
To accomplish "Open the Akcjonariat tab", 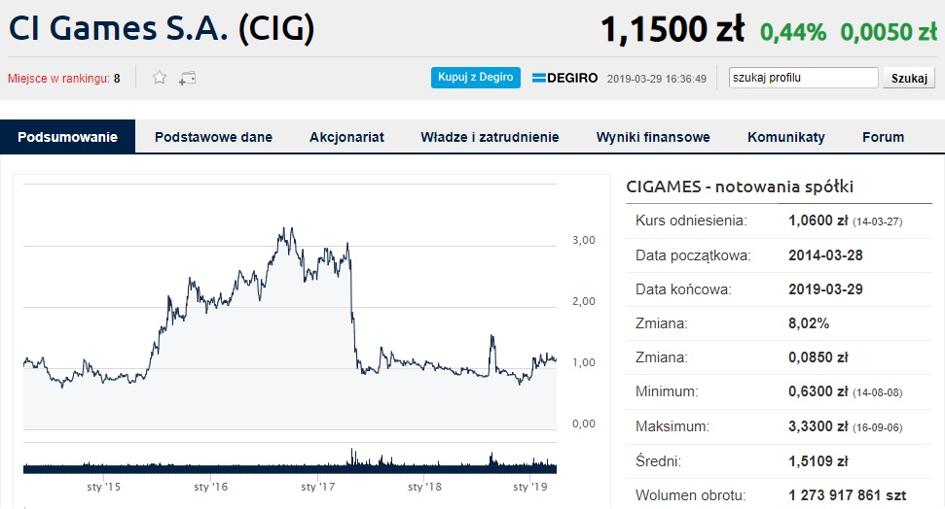I will click(346, 137).
